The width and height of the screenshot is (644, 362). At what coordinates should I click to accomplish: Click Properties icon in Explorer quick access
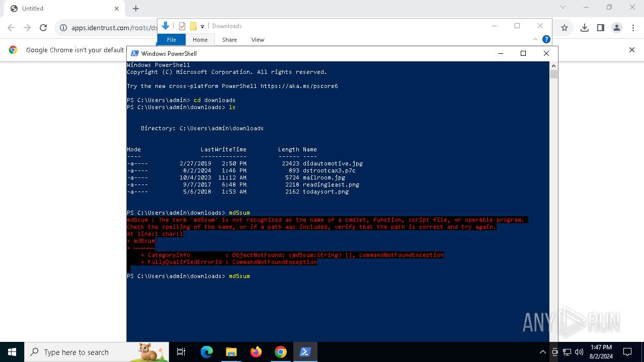[182, 26]
